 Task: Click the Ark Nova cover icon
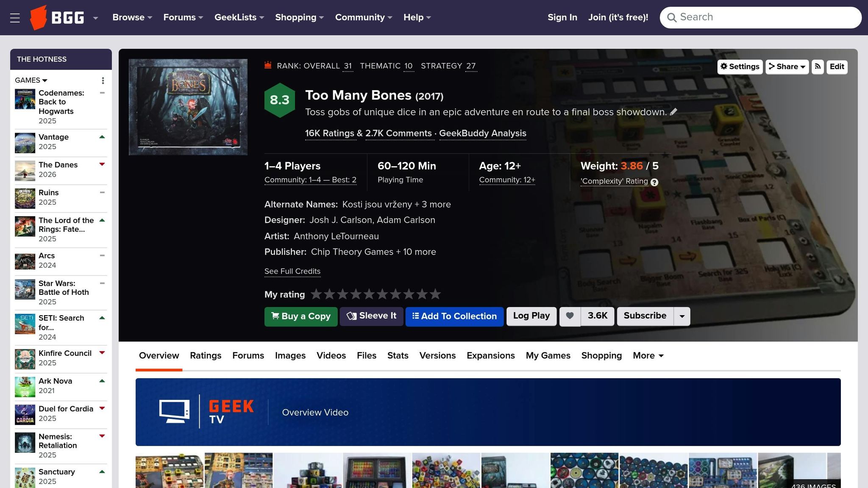click(25, 387)
